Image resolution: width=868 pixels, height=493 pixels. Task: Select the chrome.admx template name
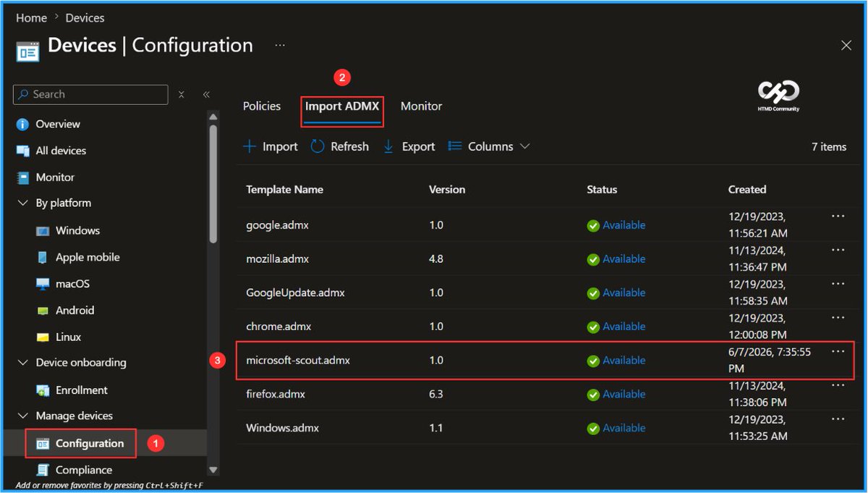(278, 326)
